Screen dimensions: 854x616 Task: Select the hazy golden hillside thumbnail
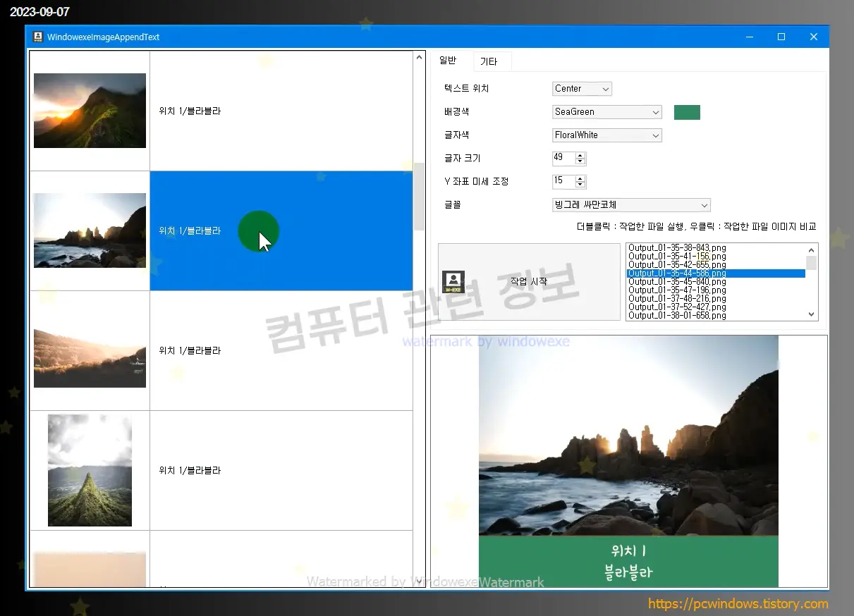point(90,350)
